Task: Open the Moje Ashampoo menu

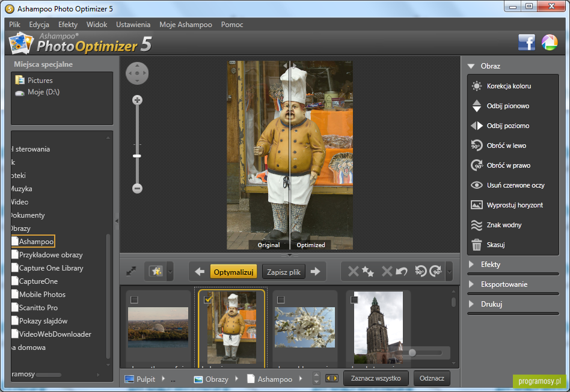Action: click(x=186, y=25)
